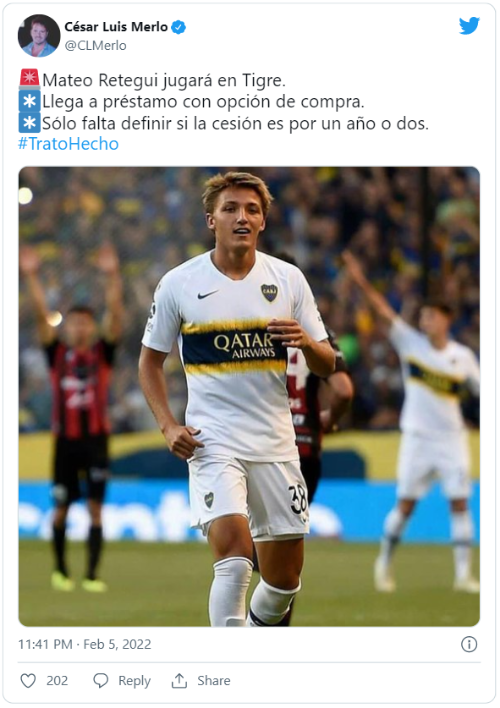Click the Twitter bird logo
The height and width of the screenshot is (708, 500).
[x=469, y=26]
